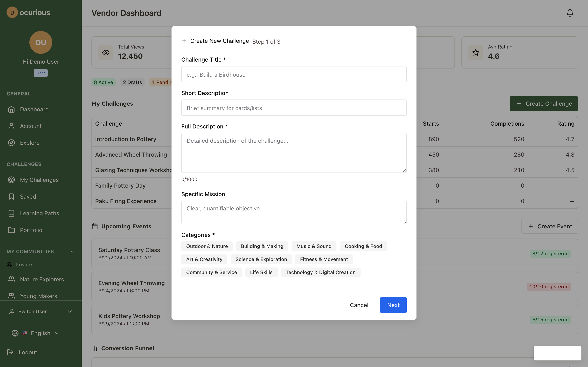Toggle the Art & Creativity category chip
The width and height of the screenshot is (588, 367).
tap(204, 259)
